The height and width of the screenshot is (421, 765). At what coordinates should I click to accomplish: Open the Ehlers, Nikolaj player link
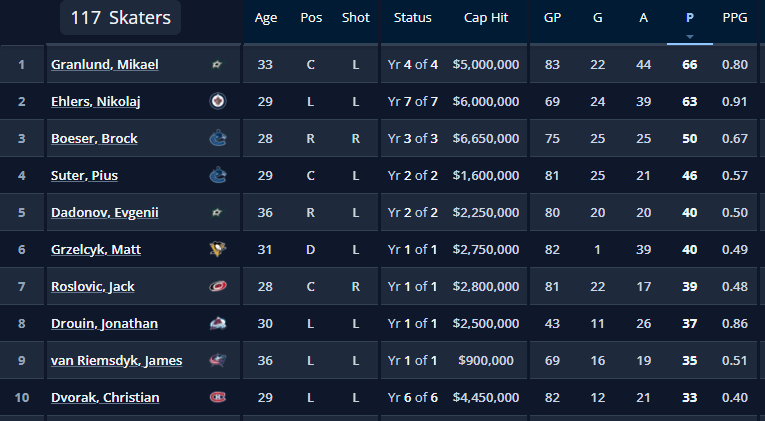(x=100, y=102)
